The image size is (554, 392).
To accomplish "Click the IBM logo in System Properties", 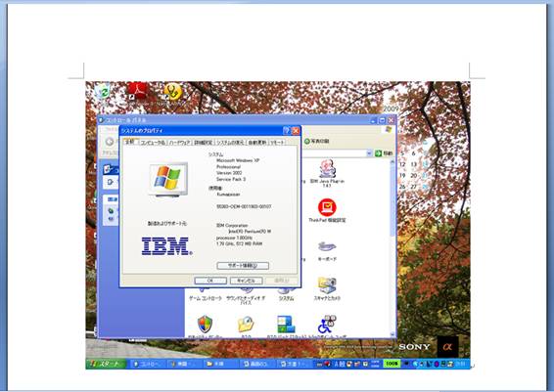I will point(166,246).
